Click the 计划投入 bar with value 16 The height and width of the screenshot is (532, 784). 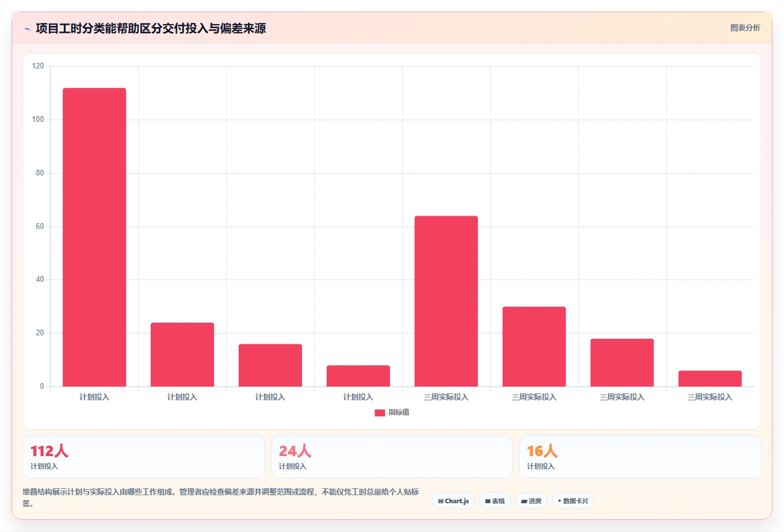(x=270, y=365)
